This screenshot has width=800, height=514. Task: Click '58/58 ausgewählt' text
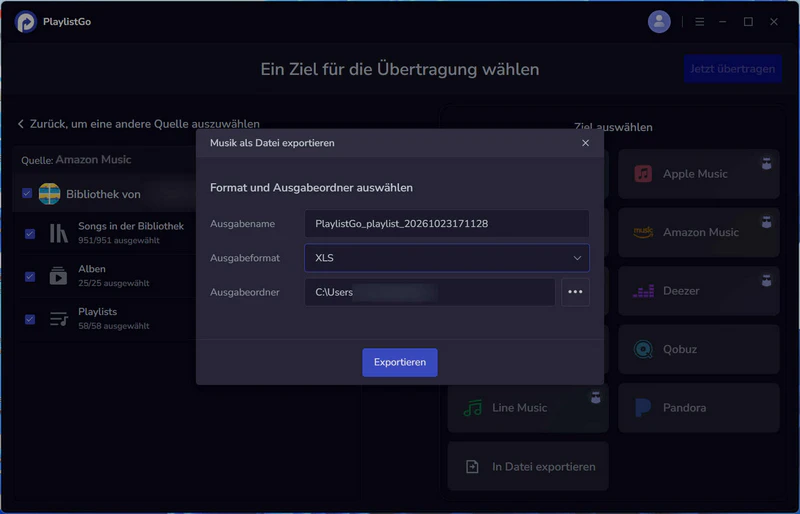click(114, 326)
